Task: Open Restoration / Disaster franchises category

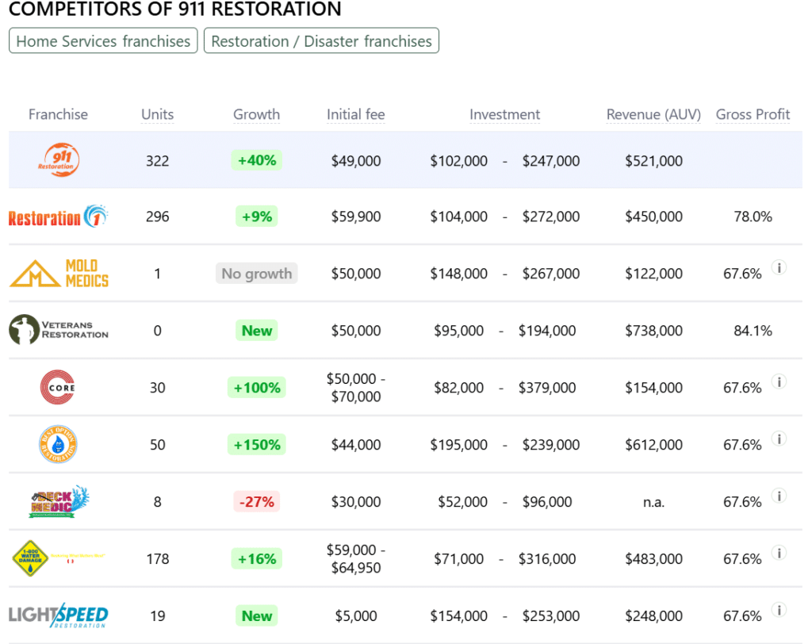Action: [322, 41]
